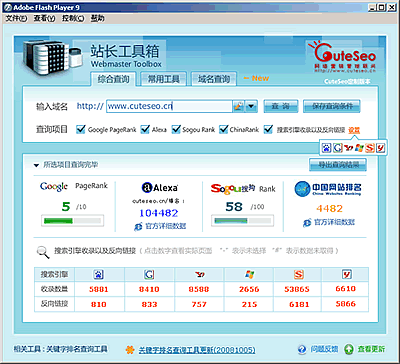400x364 pixels.
Task: Toggle search engine indexing and backlinks checkbox
Action: pos(268,130)
